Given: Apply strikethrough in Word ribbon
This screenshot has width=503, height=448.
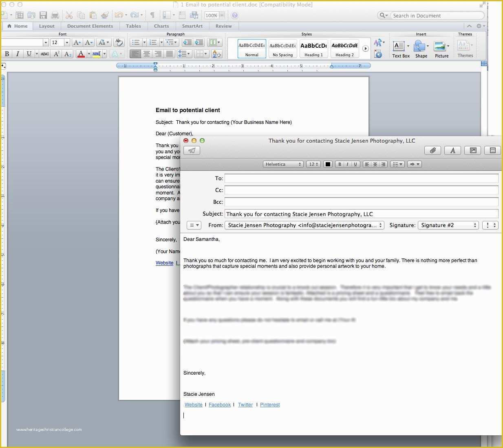Looking at the screenshot, I should (x=45, y=54).
